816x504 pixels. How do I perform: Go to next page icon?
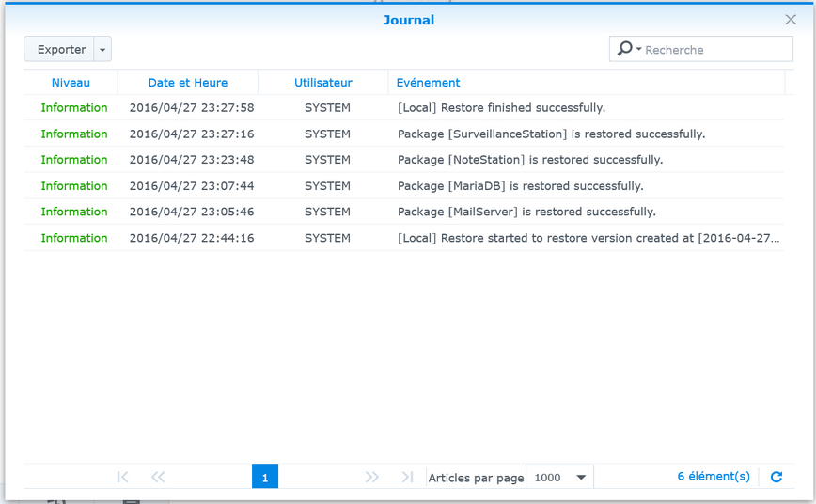pos(371,477)
